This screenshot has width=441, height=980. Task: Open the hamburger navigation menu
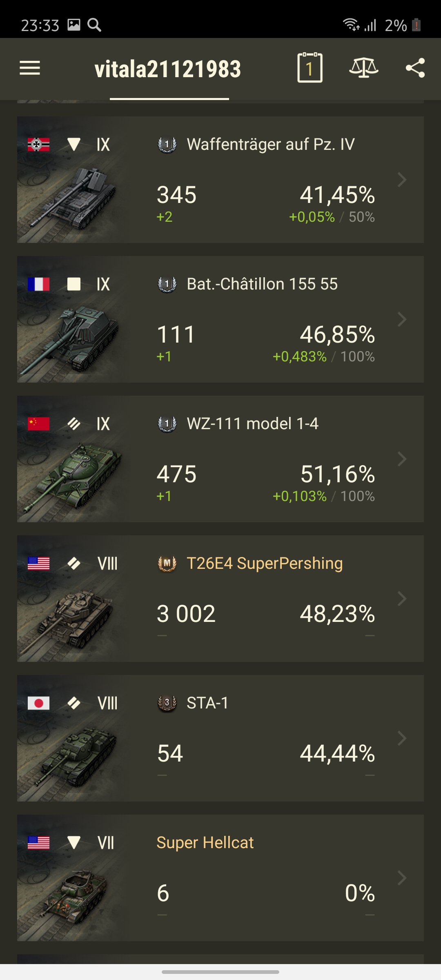click(x=30, y=68)
